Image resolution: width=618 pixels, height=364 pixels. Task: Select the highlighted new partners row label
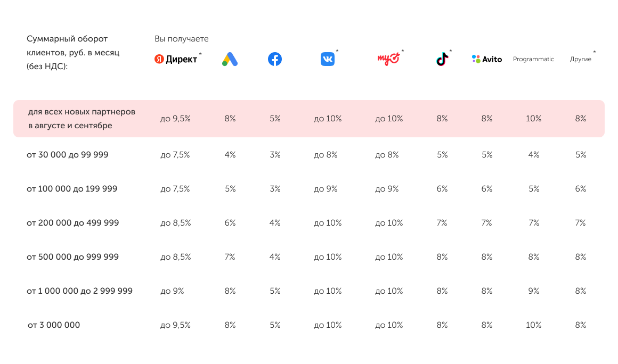coord(82,119)
